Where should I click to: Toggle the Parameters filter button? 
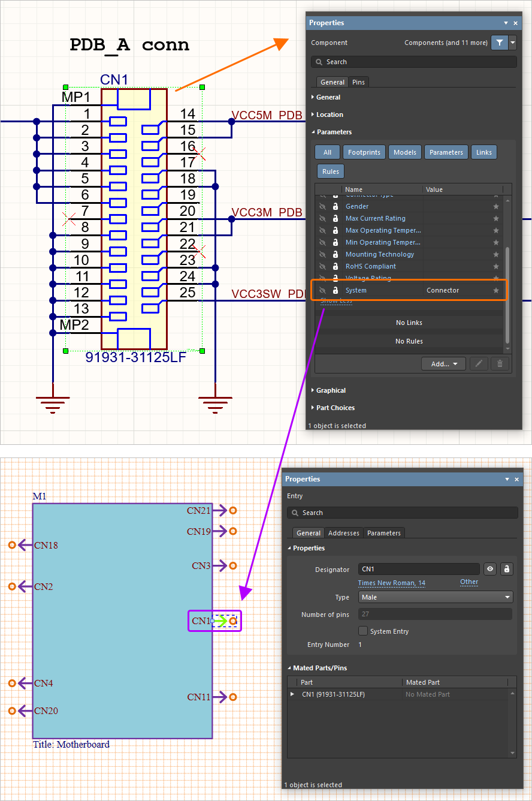[446, 152]
